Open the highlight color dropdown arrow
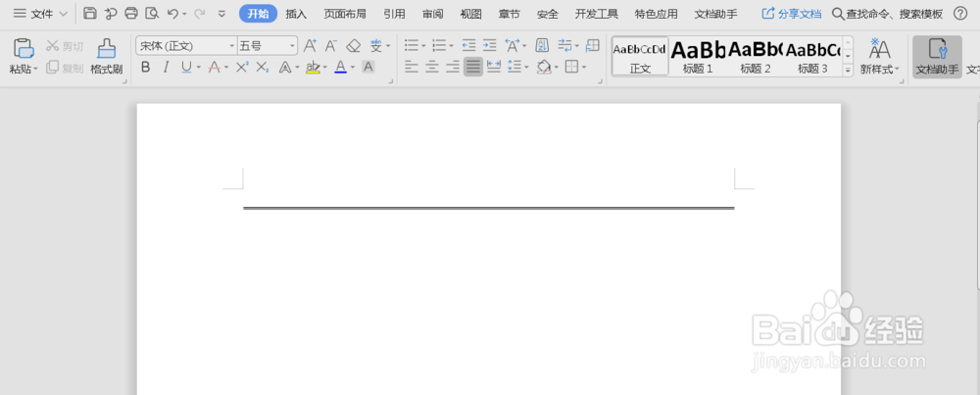Image resolution: width=980 pixels, height=395 pixels. [325, 68]
